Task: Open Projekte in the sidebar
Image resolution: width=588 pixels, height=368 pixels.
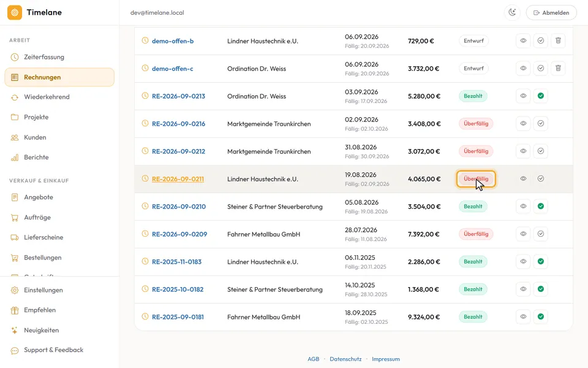Action: (x=59, y=117)
